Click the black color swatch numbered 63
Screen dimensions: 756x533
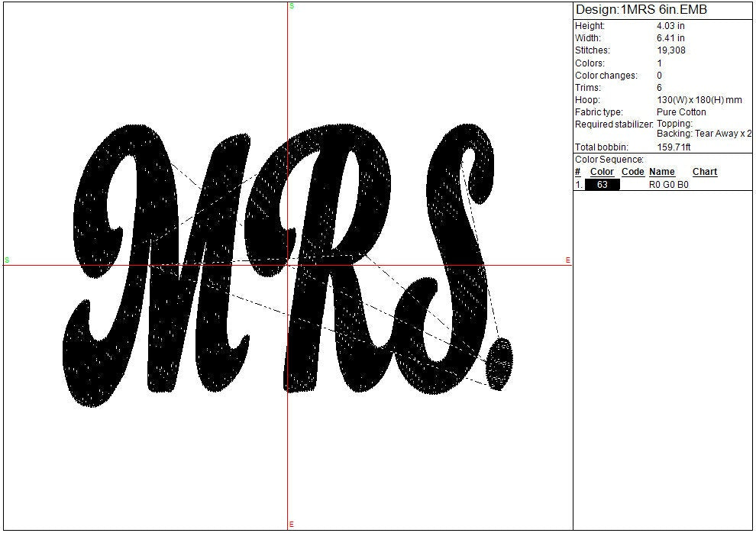coord(602,185)
